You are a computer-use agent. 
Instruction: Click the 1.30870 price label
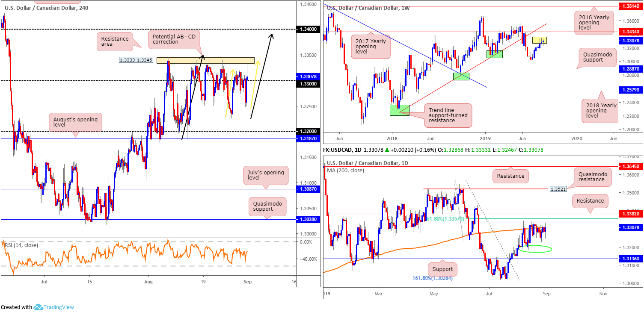(308, 189)
